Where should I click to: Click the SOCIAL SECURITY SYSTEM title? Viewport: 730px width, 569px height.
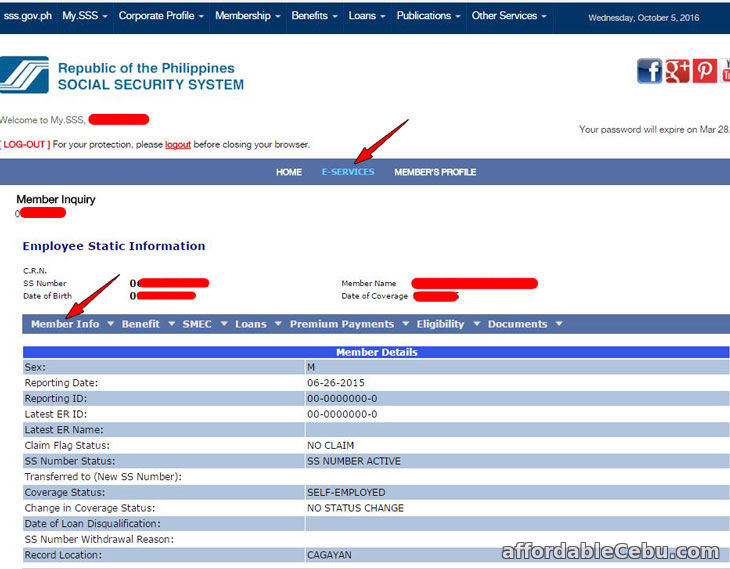tap(151, 85)
